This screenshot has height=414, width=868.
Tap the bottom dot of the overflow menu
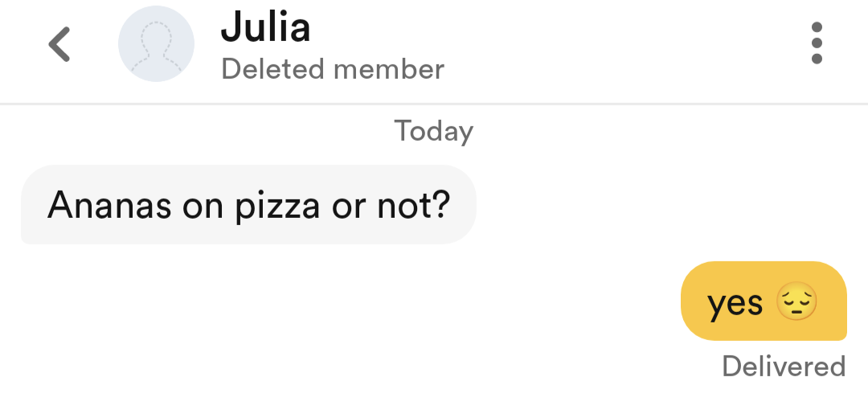[817, 59]
